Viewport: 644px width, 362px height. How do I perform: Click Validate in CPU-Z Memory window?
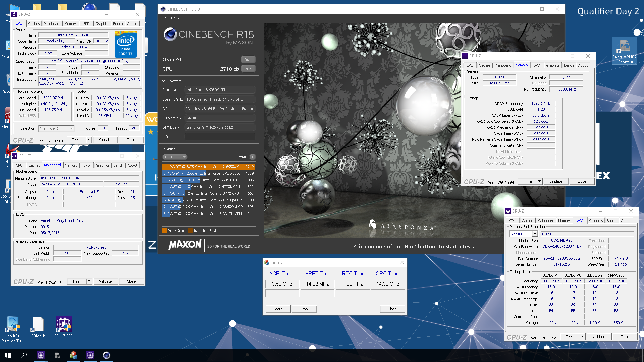[x=556, y=181]
